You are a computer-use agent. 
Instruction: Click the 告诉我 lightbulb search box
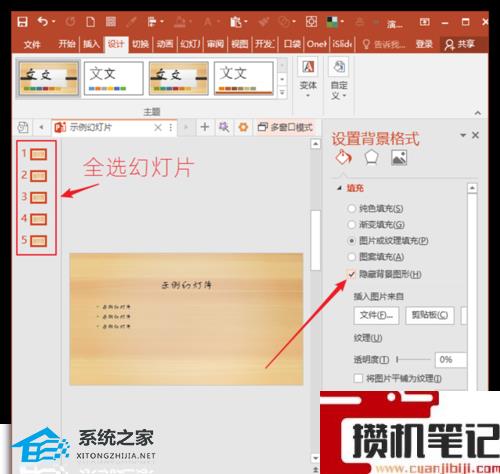[384, 44]
